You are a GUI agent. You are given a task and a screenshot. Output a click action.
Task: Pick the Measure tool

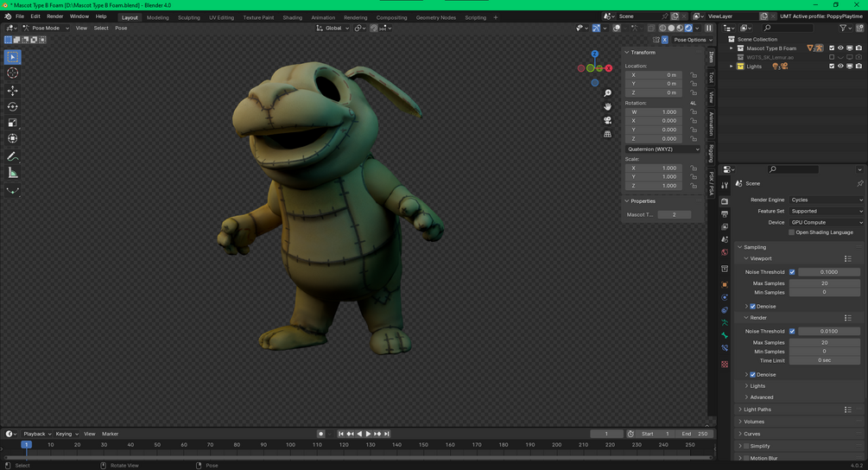pyautogui.click(x=13, y=173)
